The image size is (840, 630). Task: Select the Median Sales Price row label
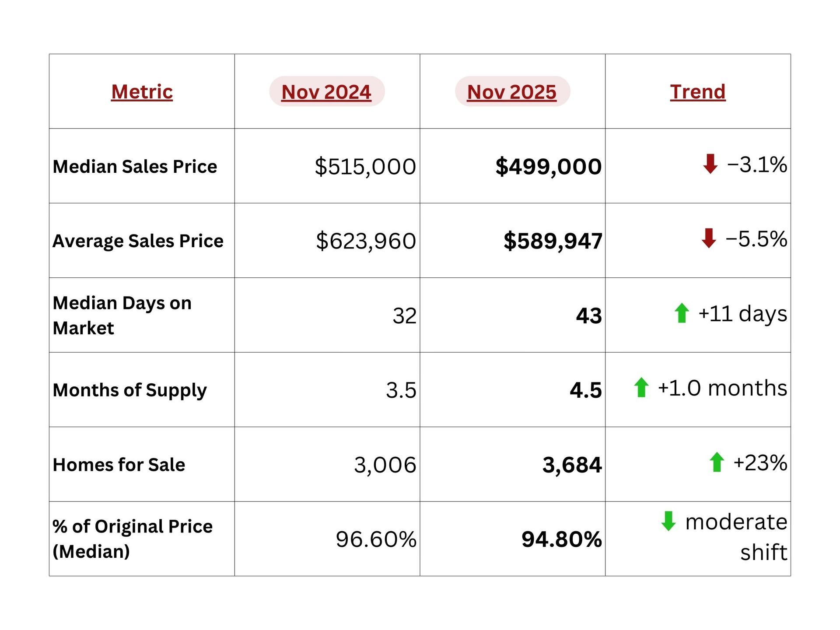(x=135, y=167)
